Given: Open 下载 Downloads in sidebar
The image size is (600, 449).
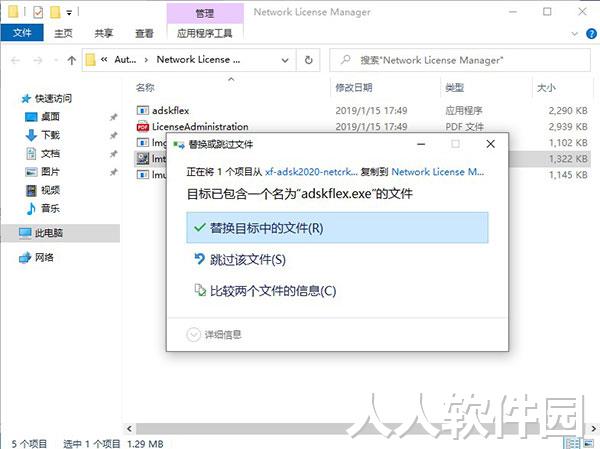Looking at the screenshot, I should (x=50, y=135).
